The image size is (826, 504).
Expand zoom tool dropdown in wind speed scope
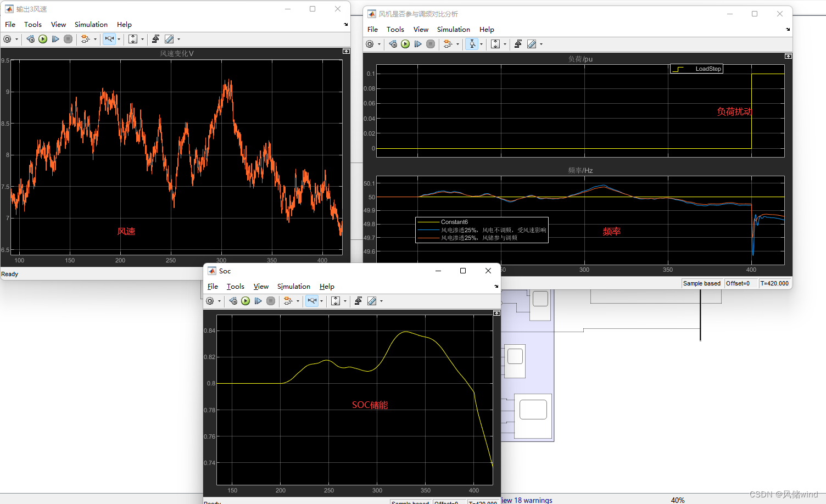click(x=119, y=39)
